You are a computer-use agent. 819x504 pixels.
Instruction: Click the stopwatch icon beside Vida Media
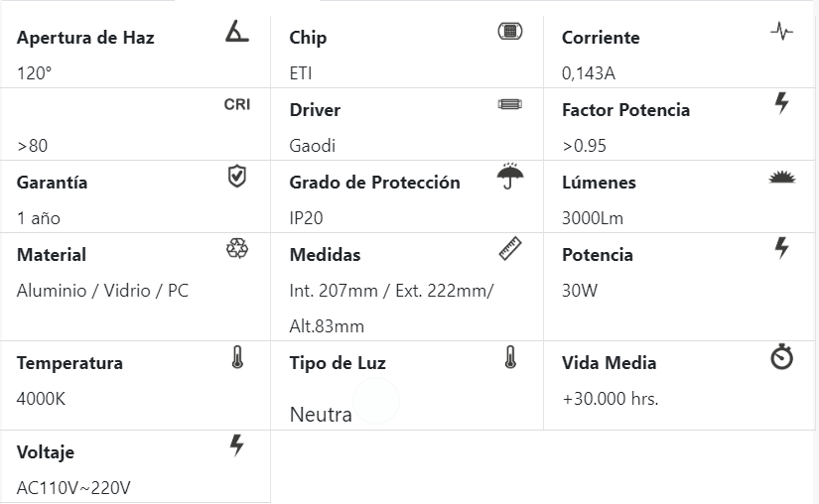tap(782, 357)
